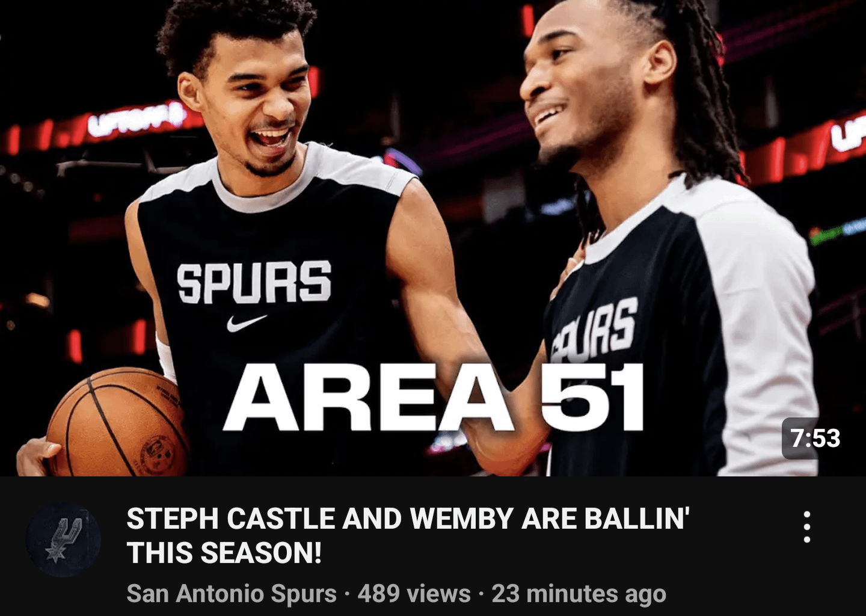The width and height of the screenshot is (866, 616).
Task: Click the 489 views text
Action: coord(414,594)
